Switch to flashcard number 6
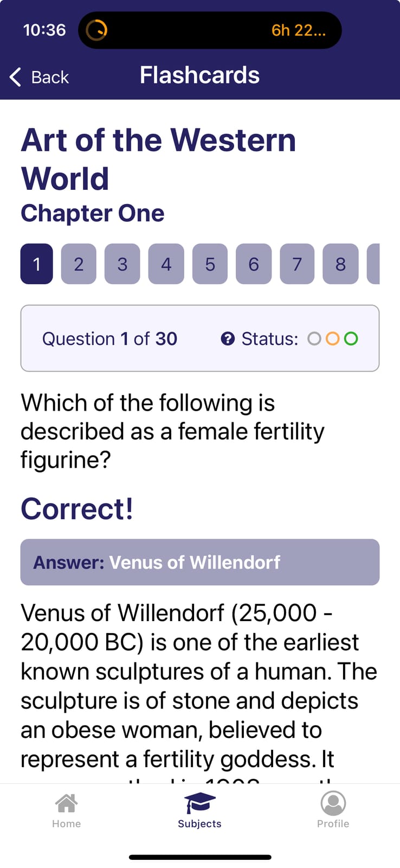This screenshot has width=400, height=868. (x=254, y=264)
